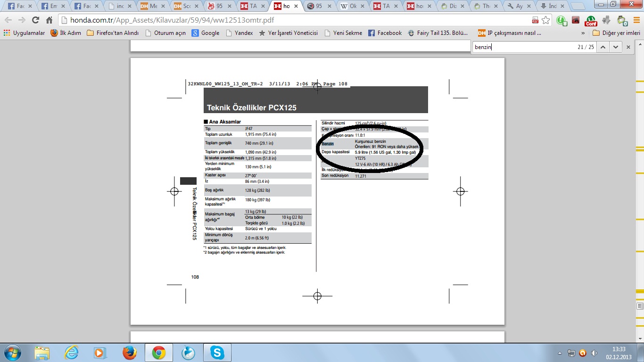Click the 'Yolcu kapasitesi' row label
The height and width of the screenshot is (362, 644).
(219, 228)
